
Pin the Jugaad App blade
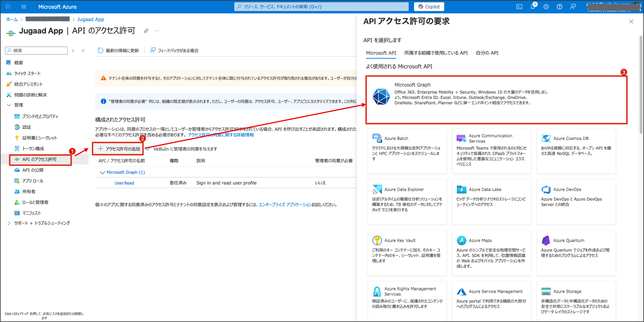[x=146, y=31]
